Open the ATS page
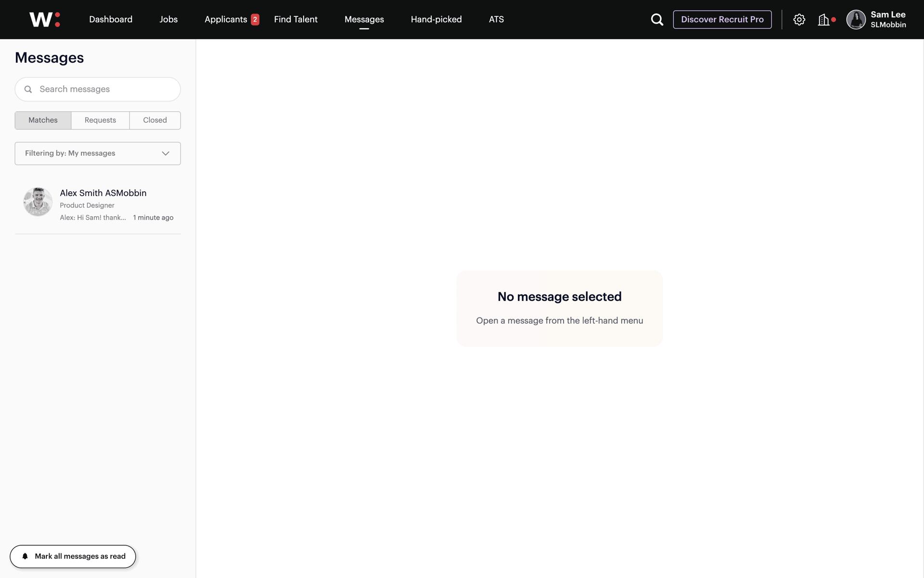The image size is (924, 578). click(496, 19)
